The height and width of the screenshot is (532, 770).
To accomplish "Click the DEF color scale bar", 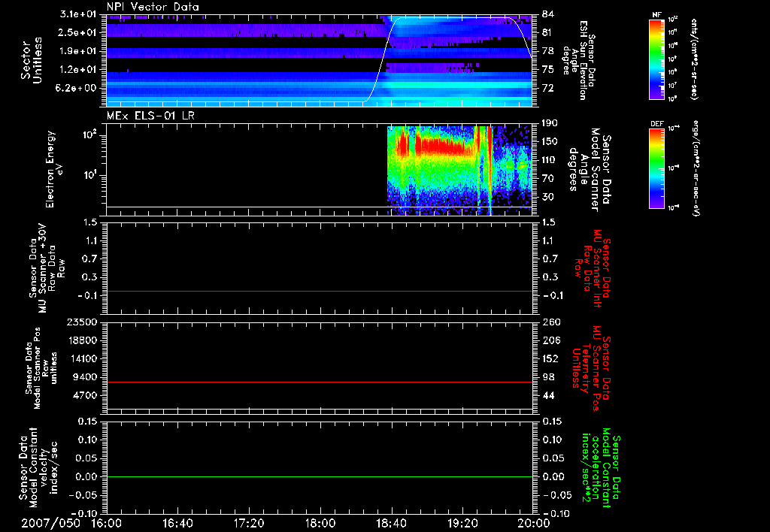I will 654,167.
